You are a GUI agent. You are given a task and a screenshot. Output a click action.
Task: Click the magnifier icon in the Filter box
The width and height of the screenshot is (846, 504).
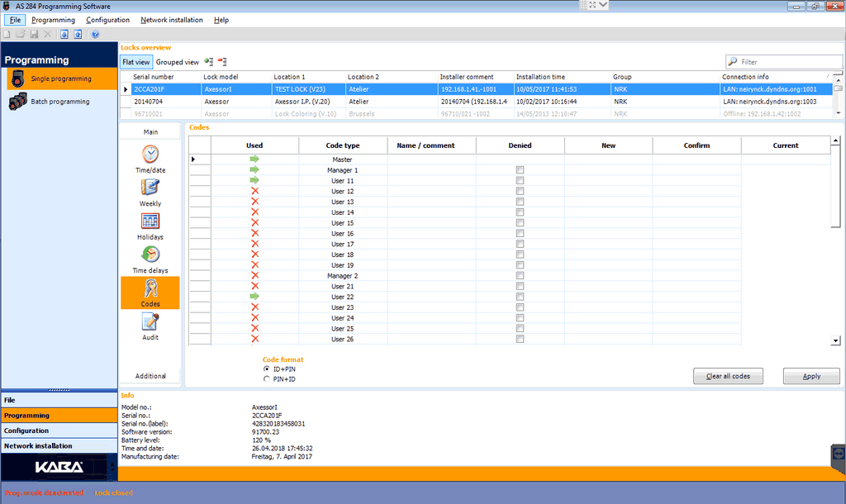pos(733,61)
